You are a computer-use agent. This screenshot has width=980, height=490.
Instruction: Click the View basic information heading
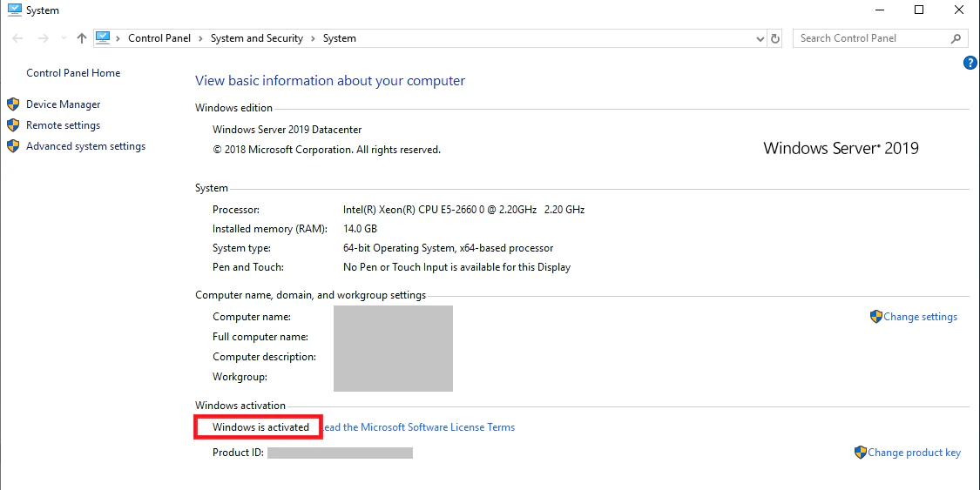click(330, 81)
